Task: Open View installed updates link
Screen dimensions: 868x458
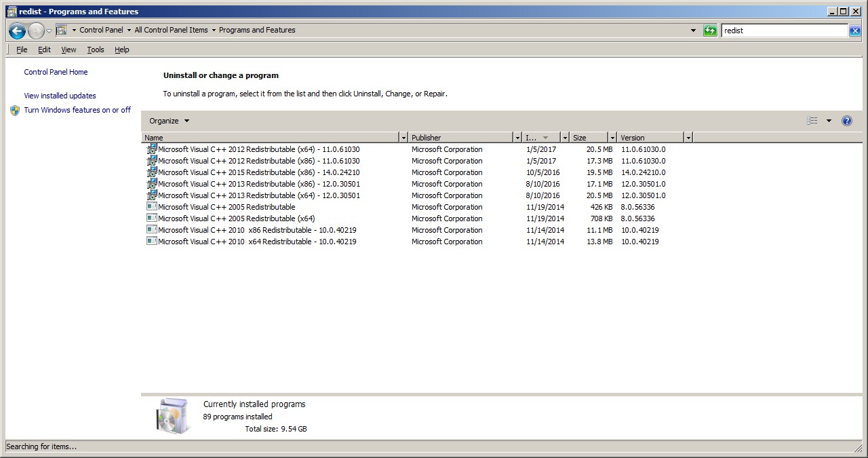Action: pyautogui.click(x=60, y=96)
